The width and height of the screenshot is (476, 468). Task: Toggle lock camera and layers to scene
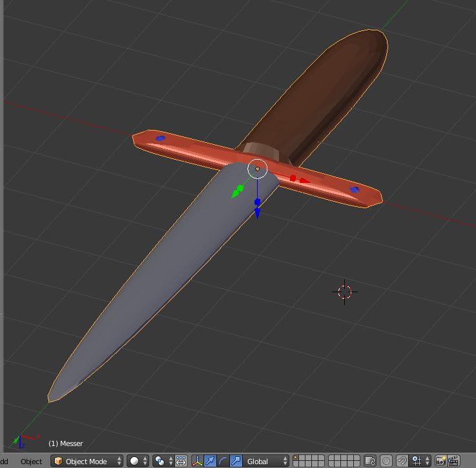click(x=369, y=461)
